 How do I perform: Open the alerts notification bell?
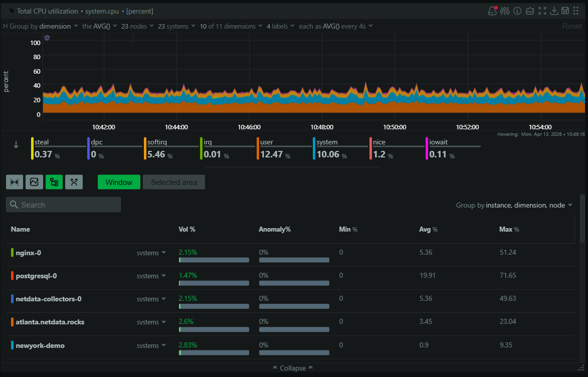[x=492, y=11]
